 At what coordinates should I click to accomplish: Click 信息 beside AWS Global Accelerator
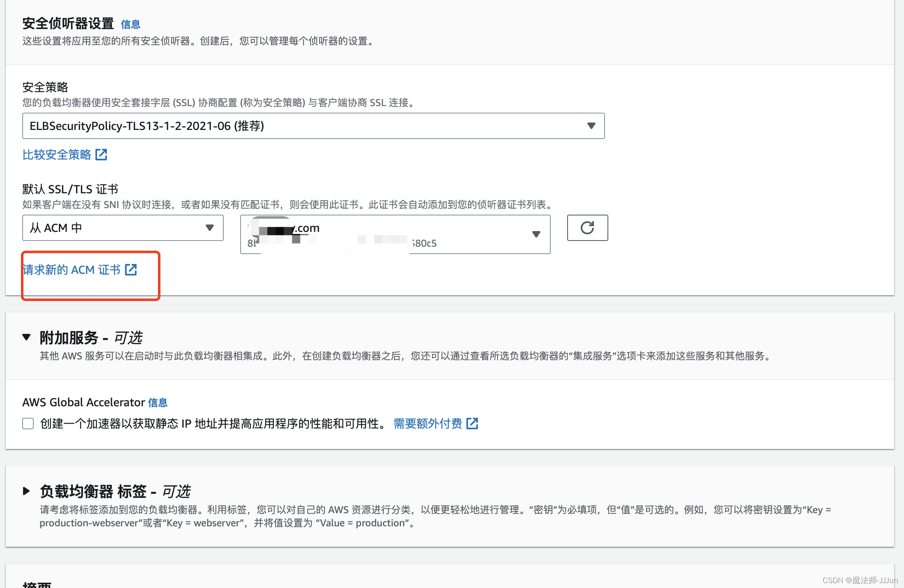[x=158, y=403]
